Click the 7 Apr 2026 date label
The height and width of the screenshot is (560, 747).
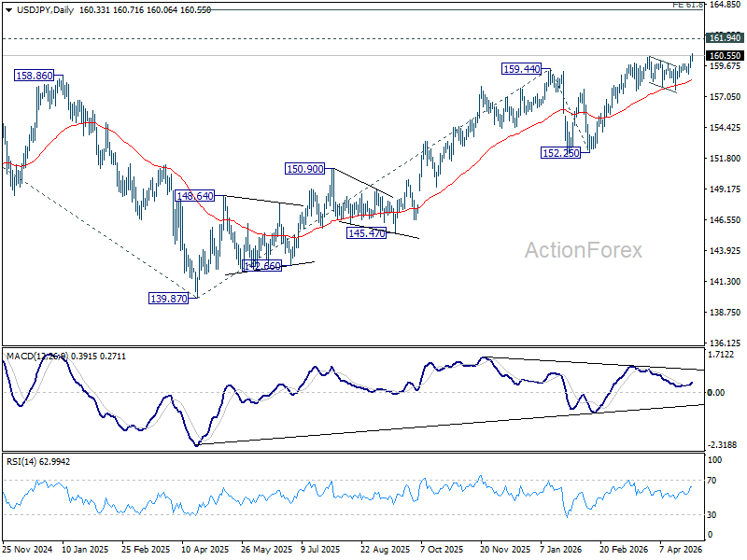681,549
